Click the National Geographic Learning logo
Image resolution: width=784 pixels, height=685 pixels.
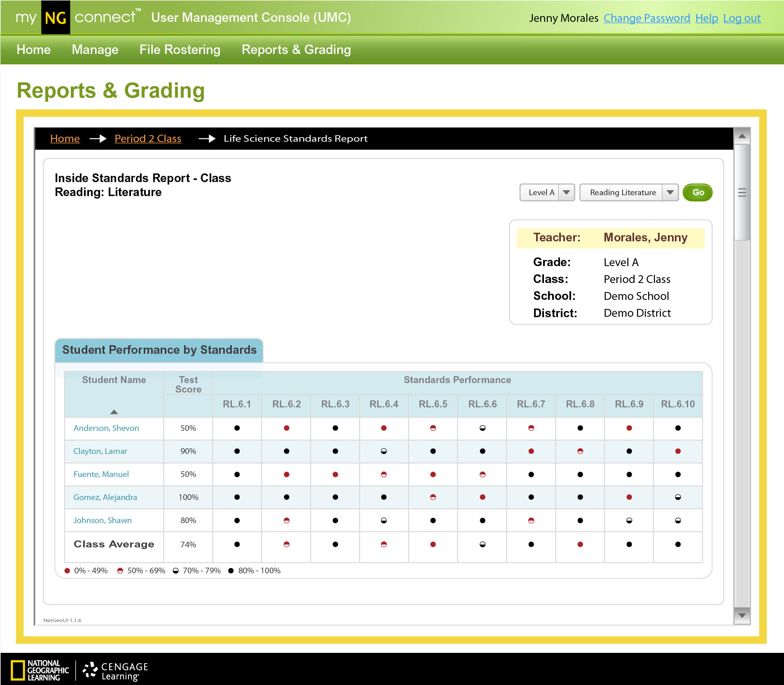click(x=40, y=670)
